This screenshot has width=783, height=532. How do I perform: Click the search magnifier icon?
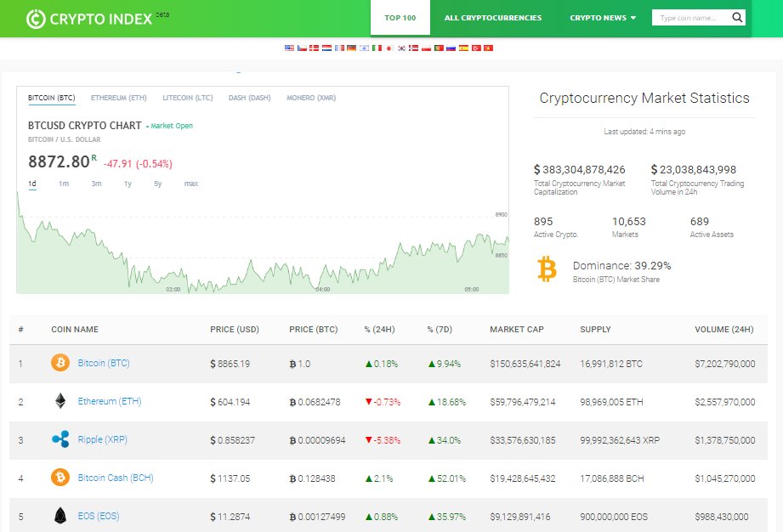click(x=737, y=18)
